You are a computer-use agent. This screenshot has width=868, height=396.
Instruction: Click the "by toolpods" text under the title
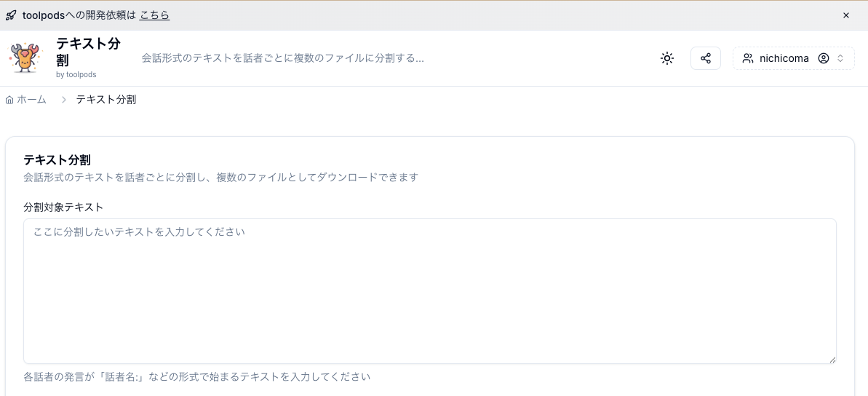click(x=76, y=74)
